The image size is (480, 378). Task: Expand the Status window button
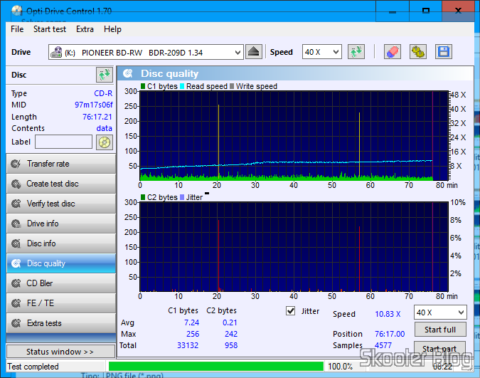click(x=60, y=352)
